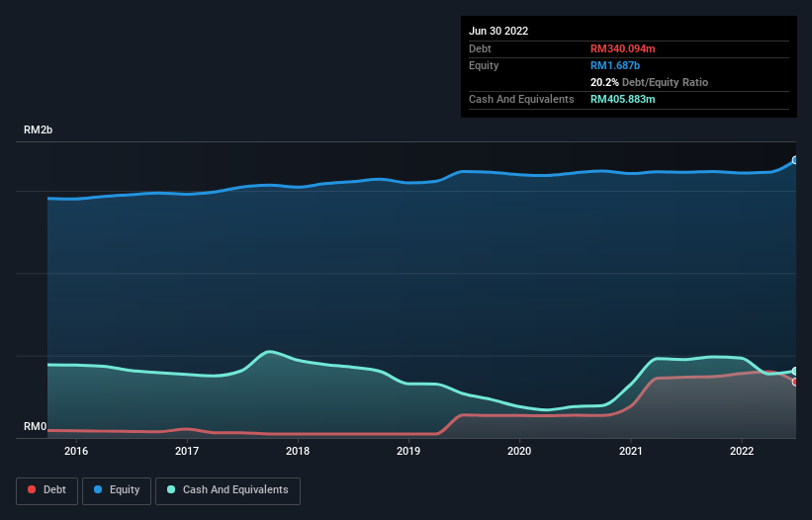
Task: Select the red Debt endpoint marker
Action: 795,382
